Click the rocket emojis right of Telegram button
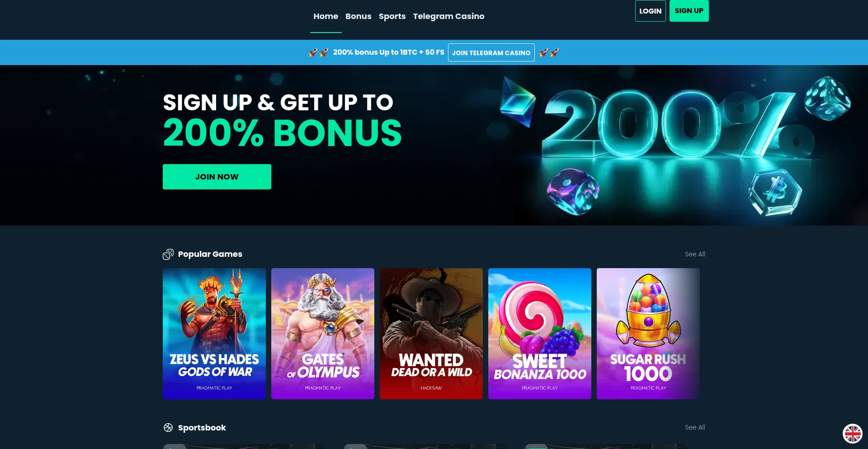 coord(549,52)
